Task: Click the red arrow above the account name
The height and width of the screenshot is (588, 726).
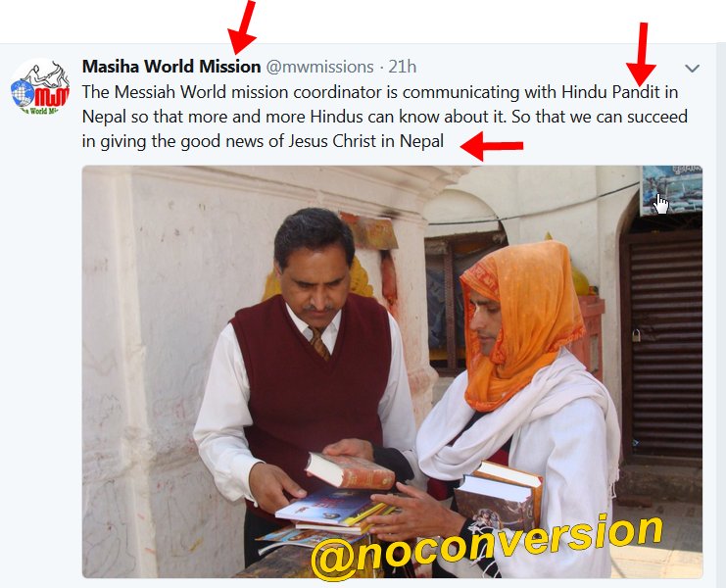Action: pos(243,26)
